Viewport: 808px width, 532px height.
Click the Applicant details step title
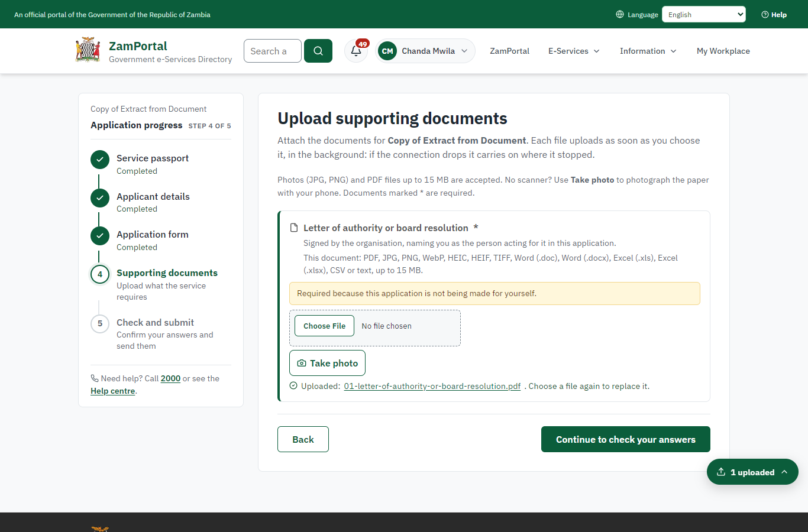pyautogui.click(x=153, y=196)
